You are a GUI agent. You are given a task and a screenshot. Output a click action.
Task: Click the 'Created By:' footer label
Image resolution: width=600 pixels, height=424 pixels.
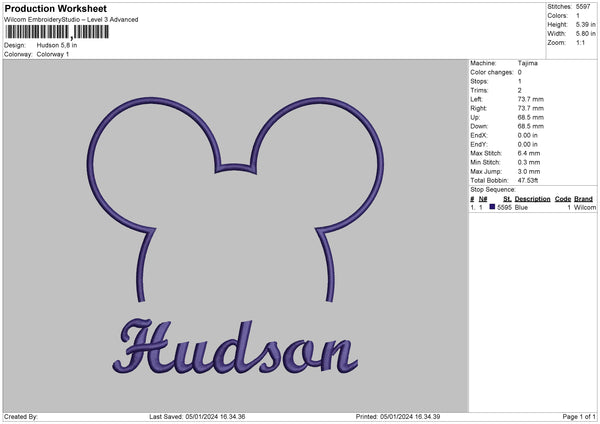click(21, 416)
